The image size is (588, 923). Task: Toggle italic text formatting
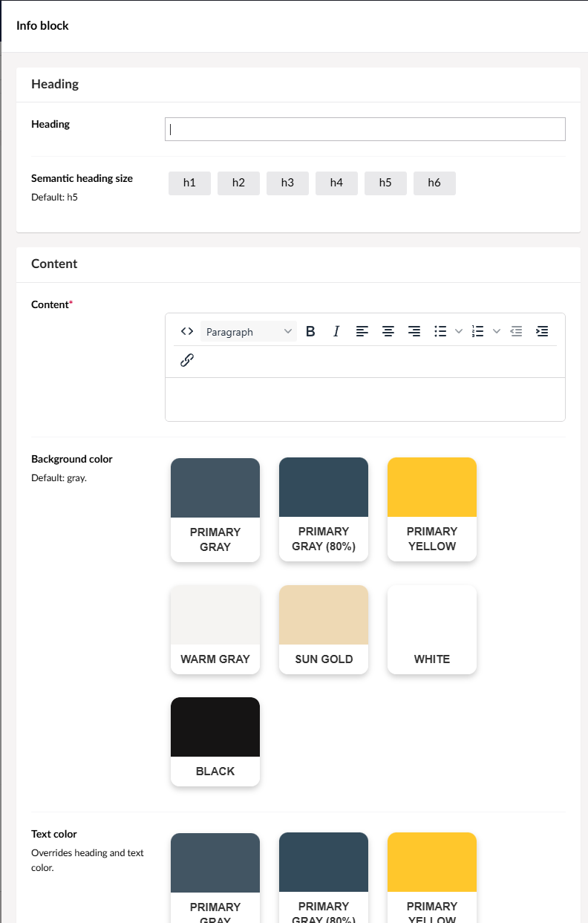point(336,332)
